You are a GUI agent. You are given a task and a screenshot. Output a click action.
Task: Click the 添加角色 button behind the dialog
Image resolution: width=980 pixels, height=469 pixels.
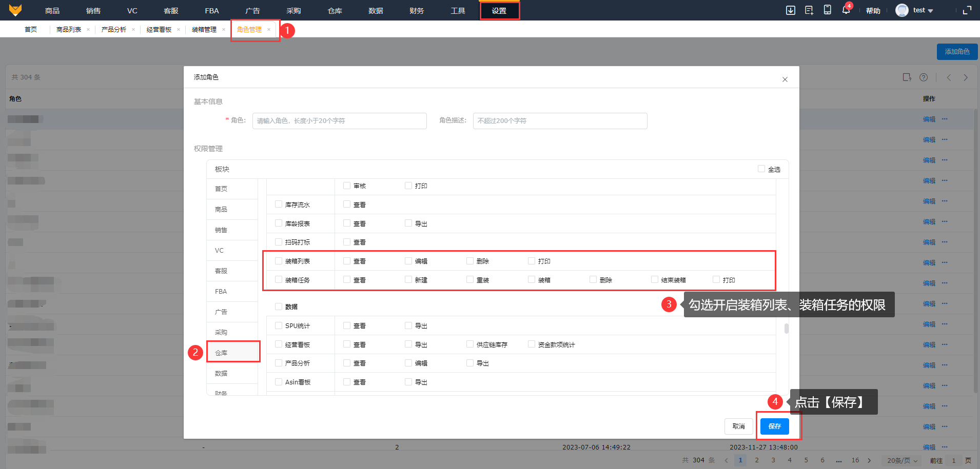click(957, 52)
